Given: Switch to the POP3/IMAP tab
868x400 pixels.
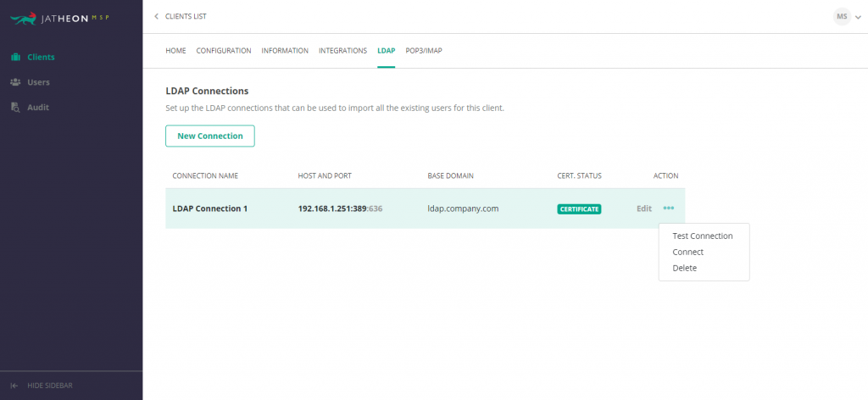Looking at the screenshot, I should 424,50.
